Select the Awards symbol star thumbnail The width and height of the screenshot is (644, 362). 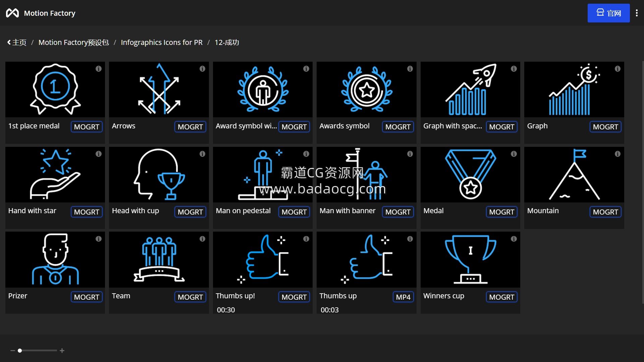point(367,89)
